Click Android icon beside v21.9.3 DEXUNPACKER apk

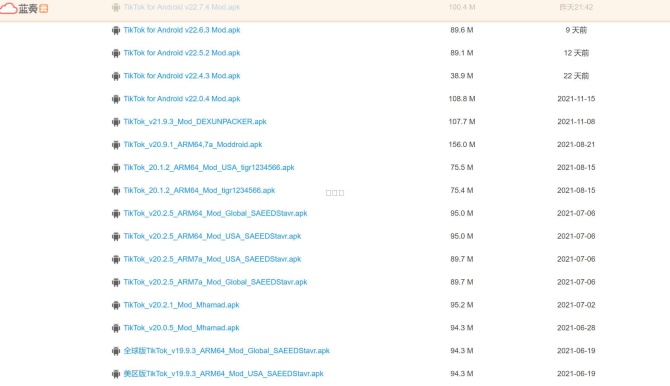pos(116,122)
